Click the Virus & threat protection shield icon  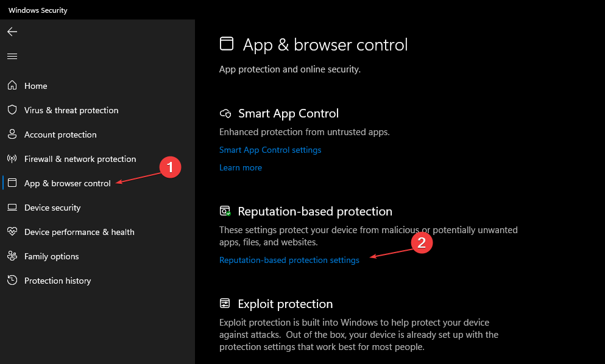pyautogui.click(x=12, y=110)
